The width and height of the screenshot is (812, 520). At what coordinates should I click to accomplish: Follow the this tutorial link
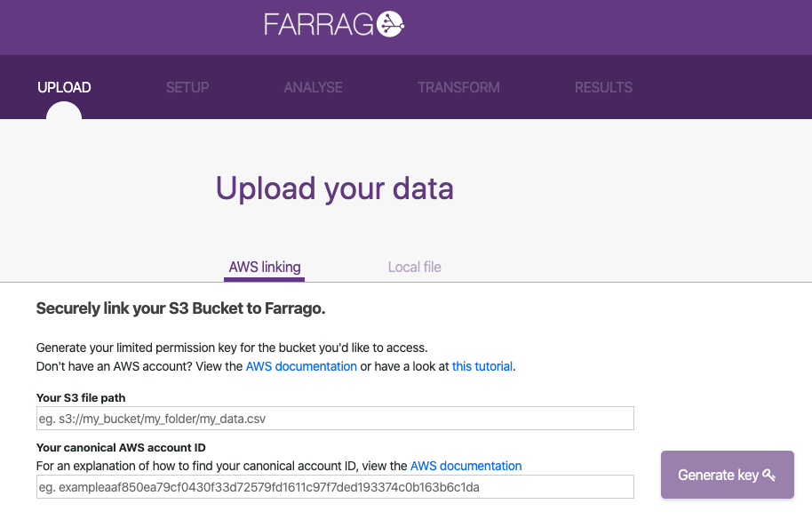tap(482, 366)
